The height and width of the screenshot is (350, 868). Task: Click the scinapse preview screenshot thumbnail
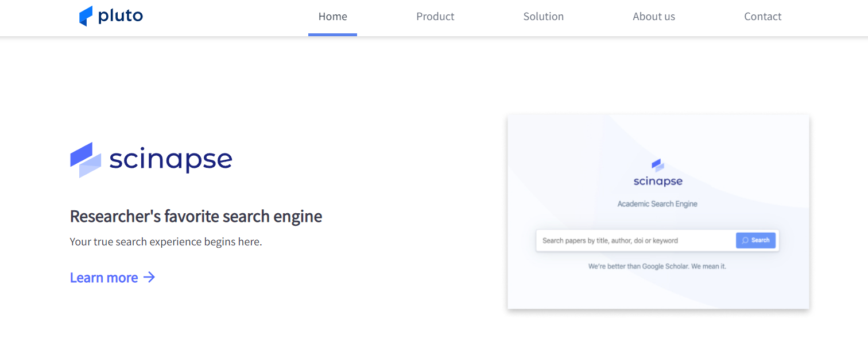point(658,211)
